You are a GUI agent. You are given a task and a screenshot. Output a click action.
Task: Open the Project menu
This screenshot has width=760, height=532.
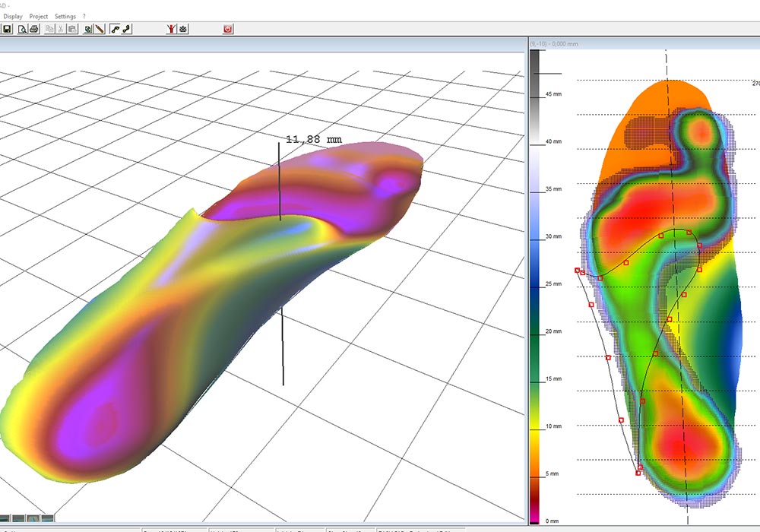(x=38, y=16)
